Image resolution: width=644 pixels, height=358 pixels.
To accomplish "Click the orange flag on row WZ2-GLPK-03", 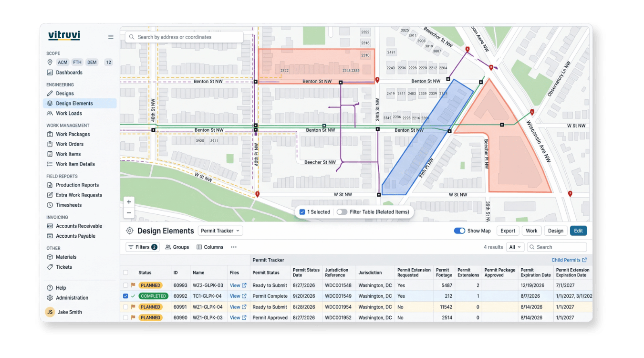I will click(x=133, y=285).
